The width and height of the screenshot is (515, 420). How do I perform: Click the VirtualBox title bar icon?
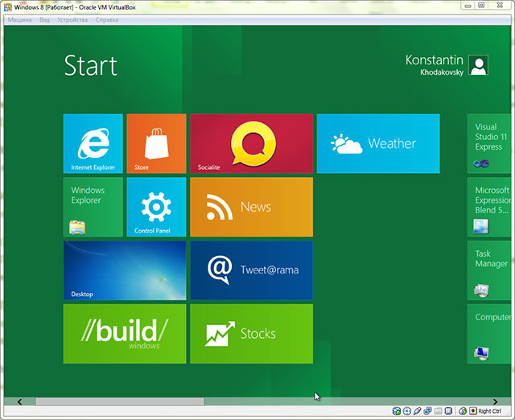[x=7, y=7]
